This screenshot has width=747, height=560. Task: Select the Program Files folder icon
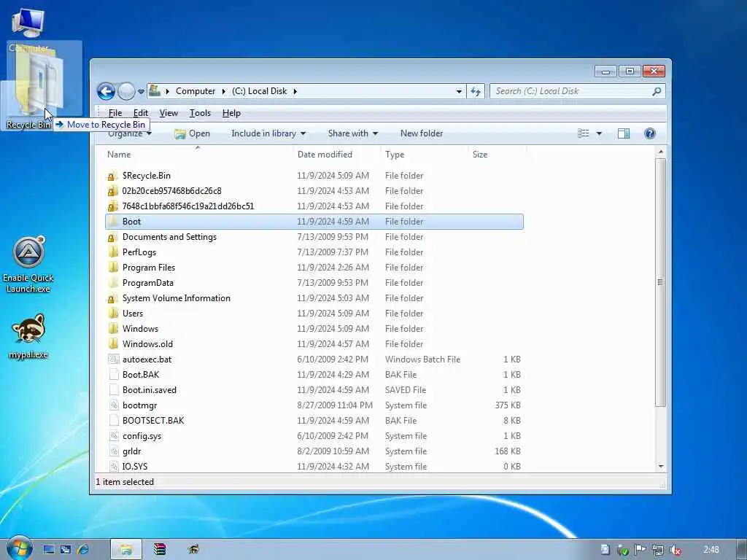pyautogui.click(x=113, y=268)
